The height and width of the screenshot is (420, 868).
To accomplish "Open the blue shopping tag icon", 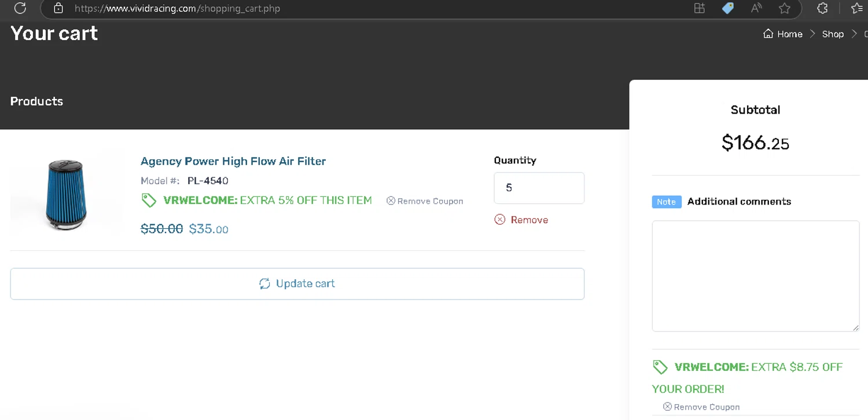I will click(728, 8).
